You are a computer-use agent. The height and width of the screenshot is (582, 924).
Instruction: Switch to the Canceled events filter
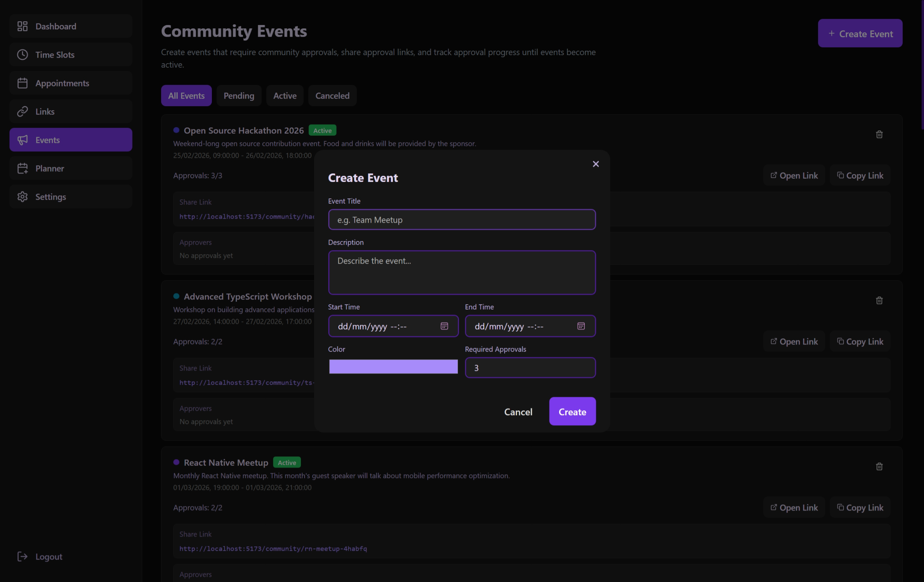tap(332, 96)
